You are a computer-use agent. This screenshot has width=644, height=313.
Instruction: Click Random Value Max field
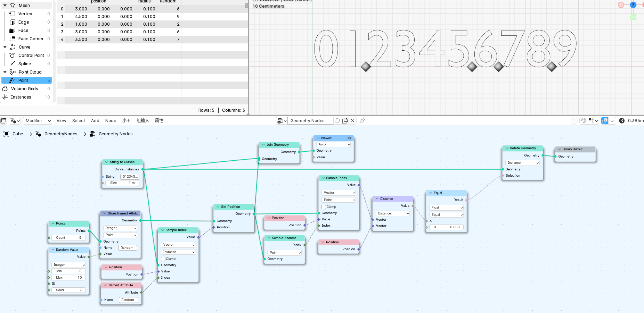69,278
